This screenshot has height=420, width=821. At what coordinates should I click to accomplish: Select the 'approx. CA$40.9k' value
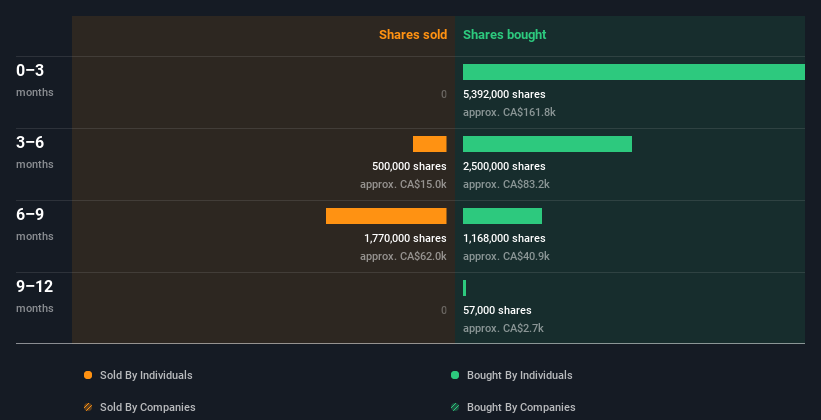click(x=506, y=257)
